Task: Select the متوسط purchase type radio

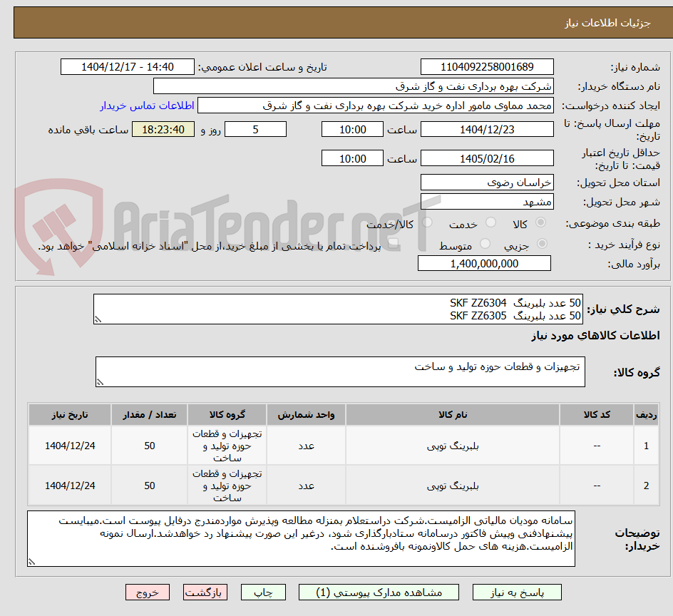Action: [x=485, y=244]
